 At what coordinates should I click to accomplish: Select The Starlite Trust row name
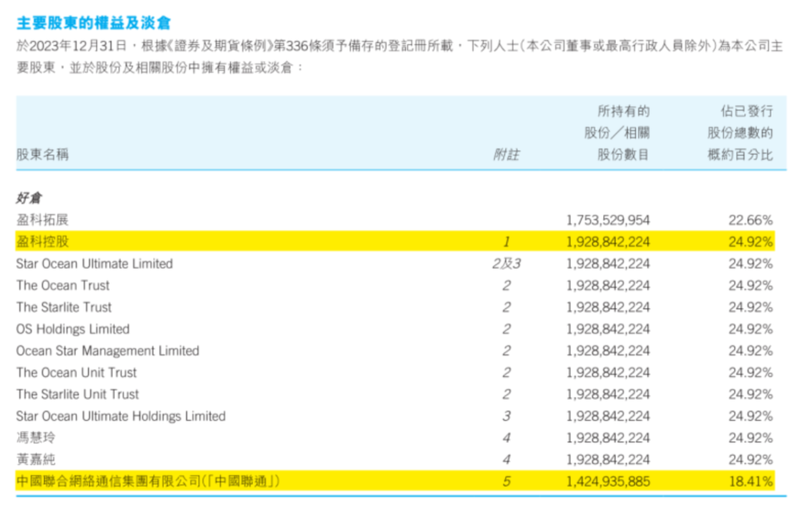coord(64,307)
